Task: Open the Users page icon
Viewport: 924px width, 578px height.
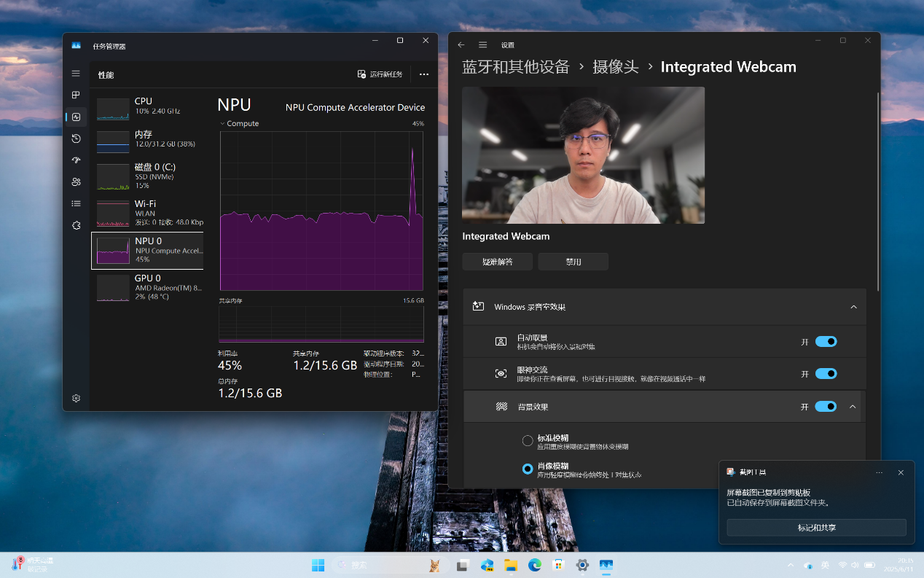Action: click(x=76, y=182)
